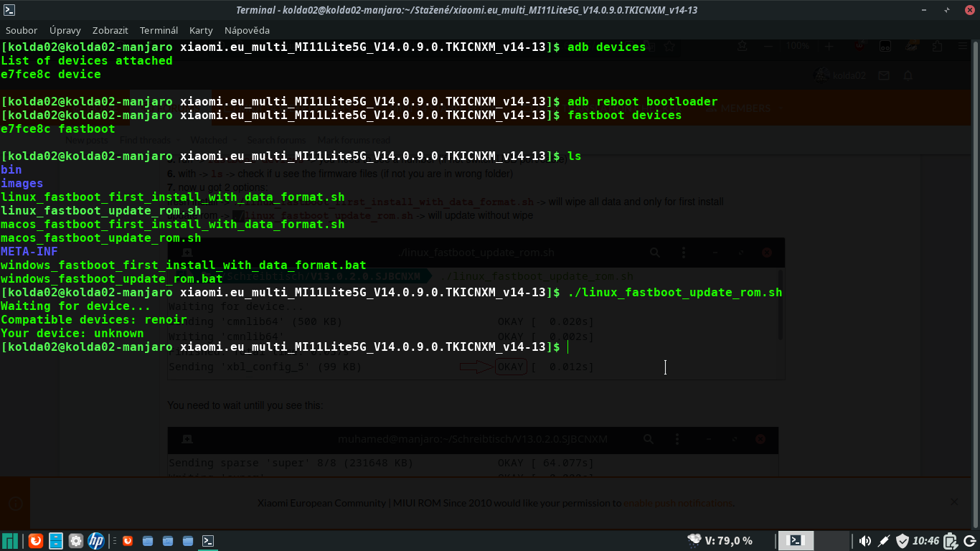Open the Soubor menu
Screen dimensions: 980x551
[x=22, y=30]
